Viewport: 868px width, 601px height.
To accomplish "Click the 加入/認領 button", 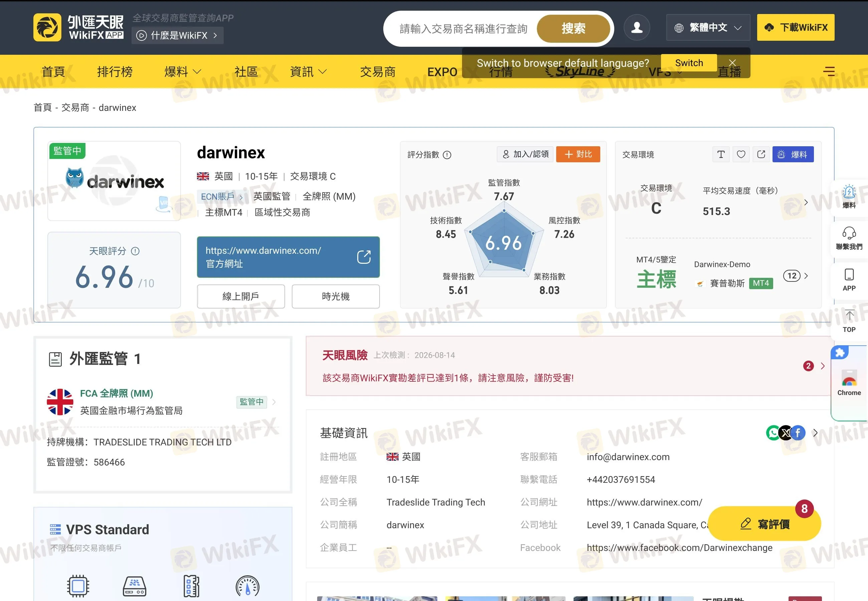I will (x=525, y=154).
